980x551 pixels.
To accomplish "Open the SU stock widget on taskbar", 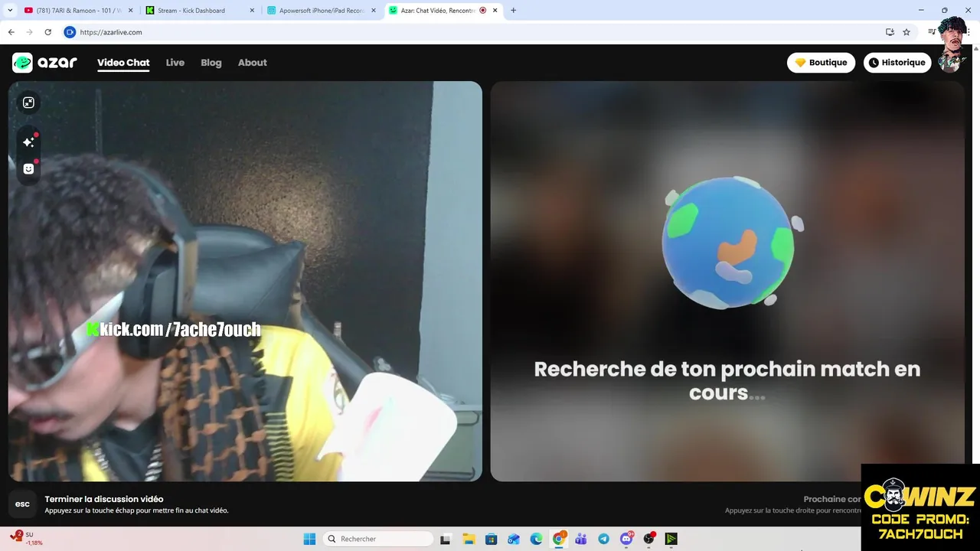I will click(27, 538).
